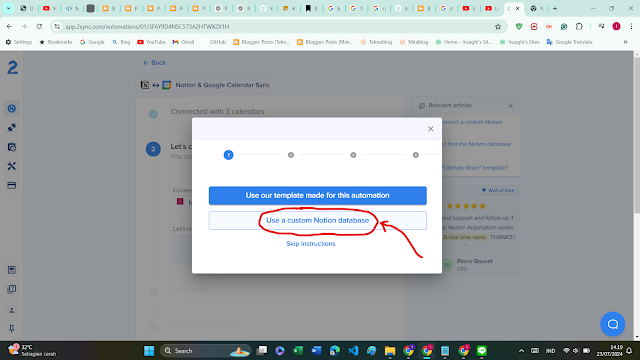The image size is (640, 360).
Task: Open the Miniblog bookmark
Action: coord(414,42)
